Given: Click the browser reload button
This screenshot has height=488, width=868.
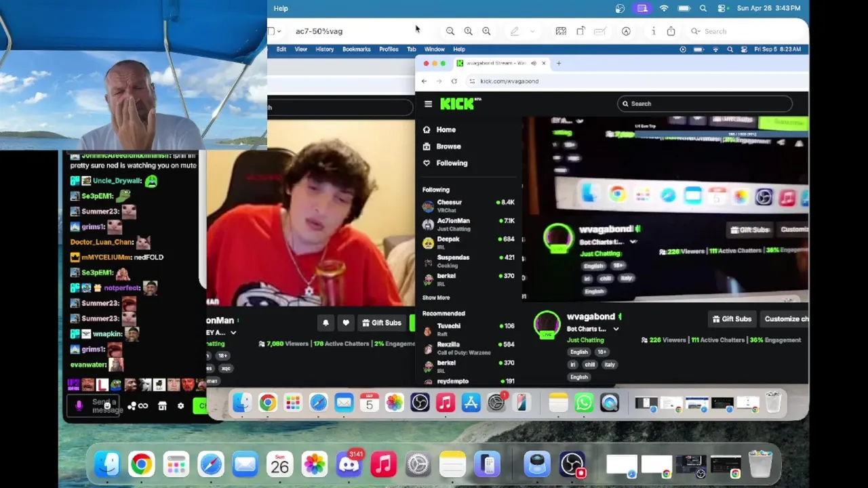Looking at the screenshot, I should [454, 81].
